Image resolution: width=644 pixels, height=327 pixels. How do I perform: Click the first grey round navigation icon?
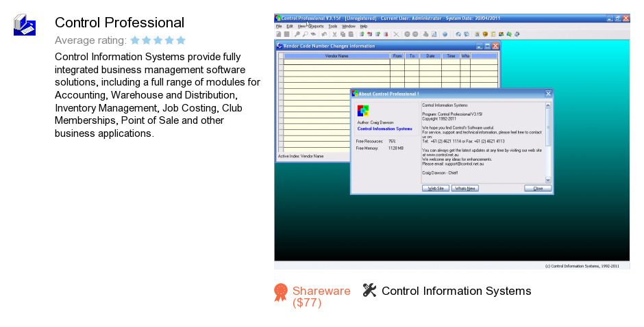point(407,34)
